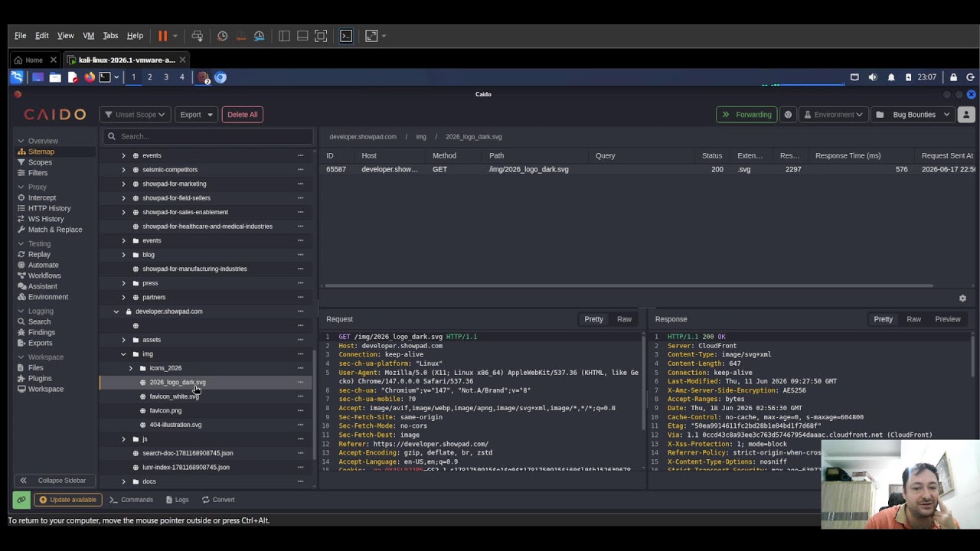This screenshot has height=551, width=980.
Task: Open VMware File menu
Action: click(x=21, y=36)
